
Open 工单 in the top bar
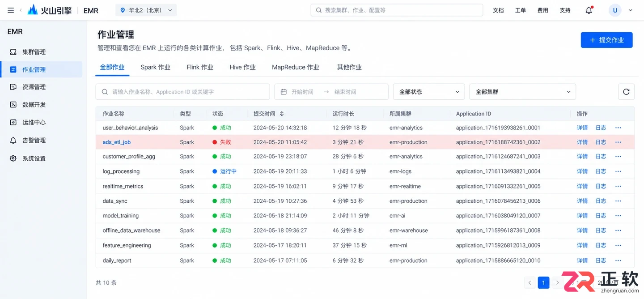(x=521, y=10)
